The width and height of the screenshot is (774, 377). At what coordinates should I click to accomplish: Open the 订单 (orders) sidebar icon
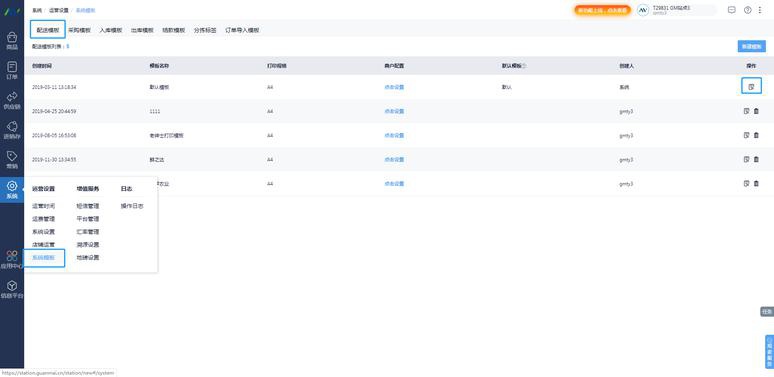[12, 71]
